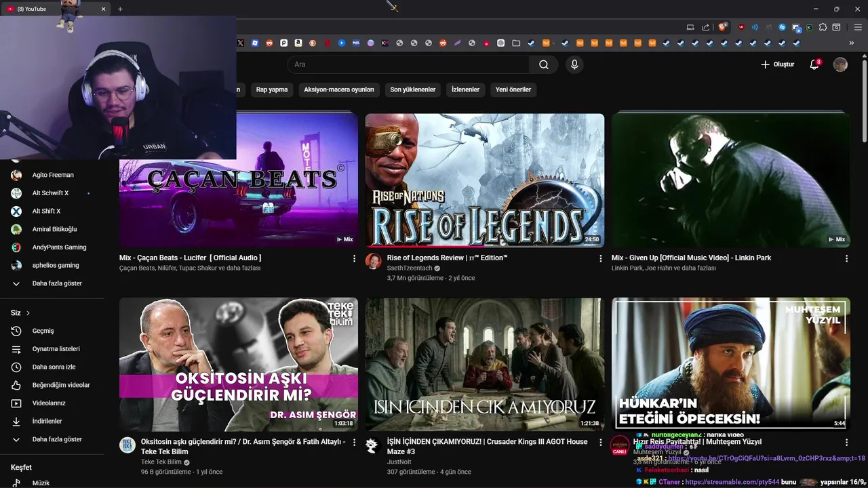Select the Rap yapma filter chip

pyautogui.click(x=272, y=89)
